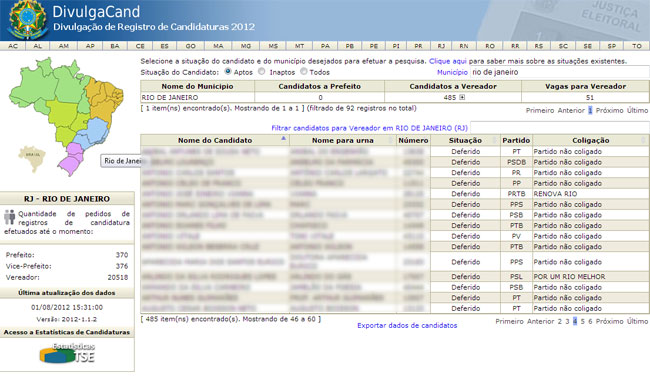Screen dimensions: 650x383
Task: Open the AC state tab
Action: point(13,46)
